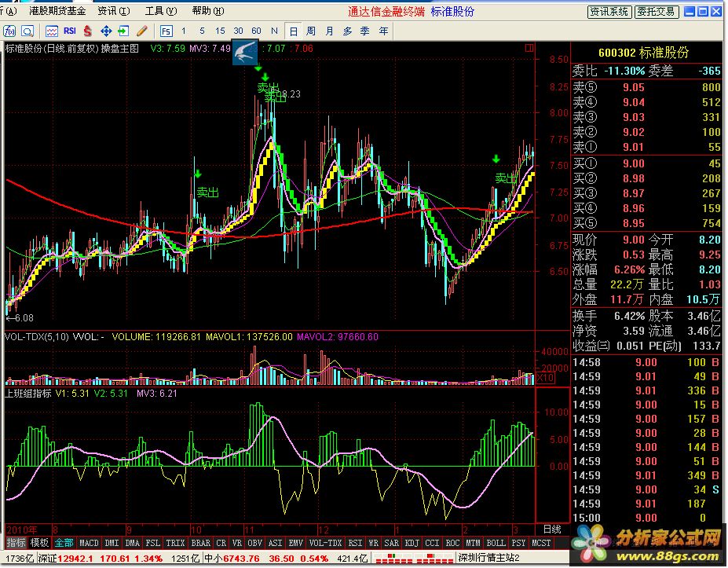Click the 上班组指标 indicator label
728x568 pixels.
coord(27,394)
